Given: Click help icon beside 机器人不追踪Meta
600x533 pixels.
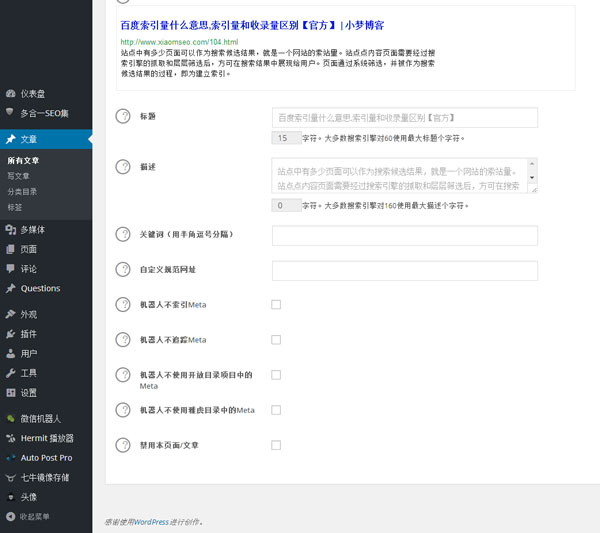Looking at the screenshot, I should 123,340.
